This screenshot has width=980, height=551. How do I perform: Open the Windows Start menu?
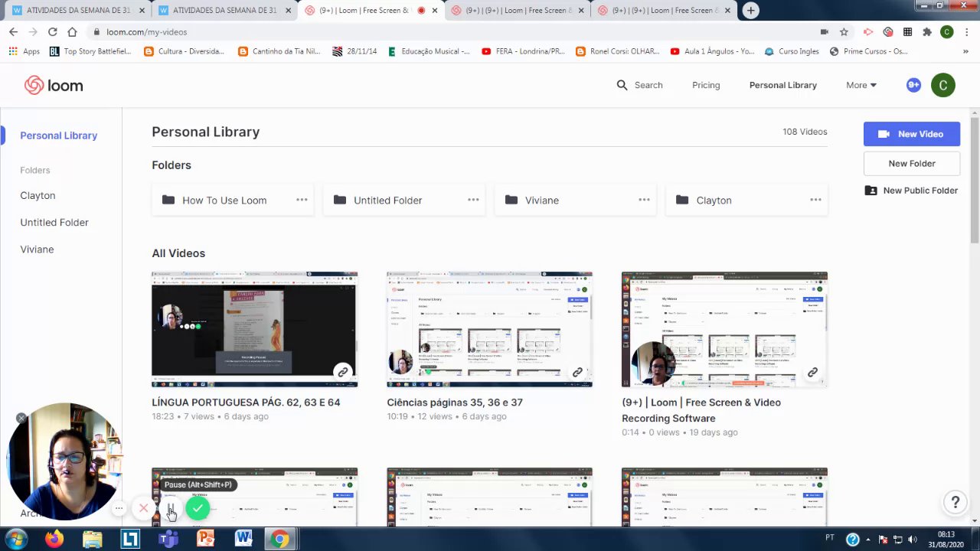tap(15, 539)
